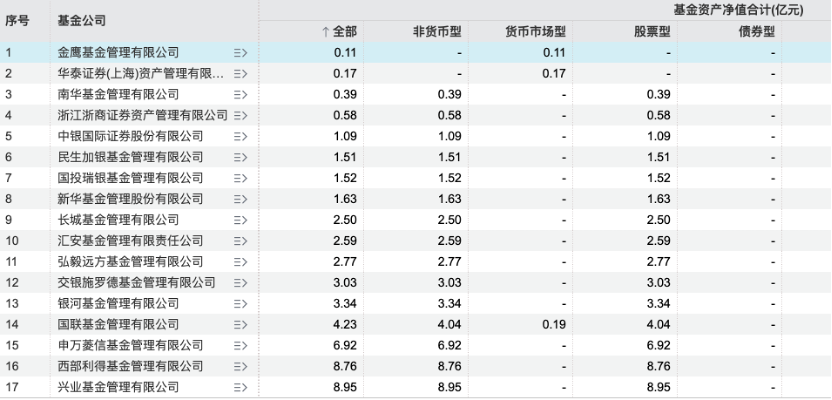This screenshot has height=400, width=832.
Task: Select company name 交银施罗德基金管理有限公司
Action: pyautogui.click(x=136, y=283)
